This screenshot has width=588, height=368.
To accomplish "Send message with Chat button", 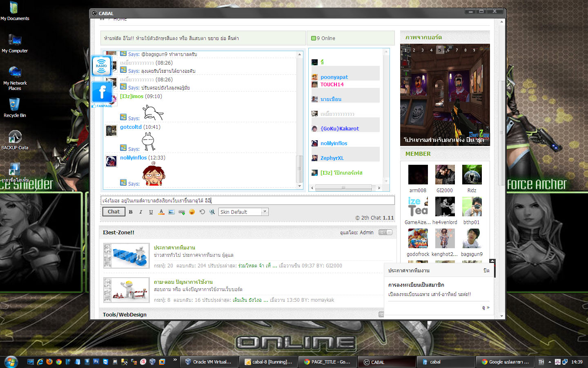I will click(x=114, y=212).
